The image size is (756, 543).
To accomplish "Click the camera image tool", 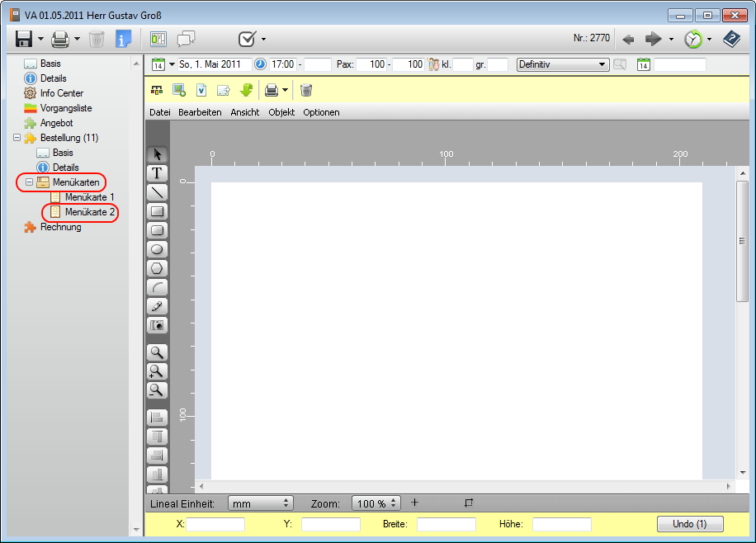I will click(x=157, y=325).
